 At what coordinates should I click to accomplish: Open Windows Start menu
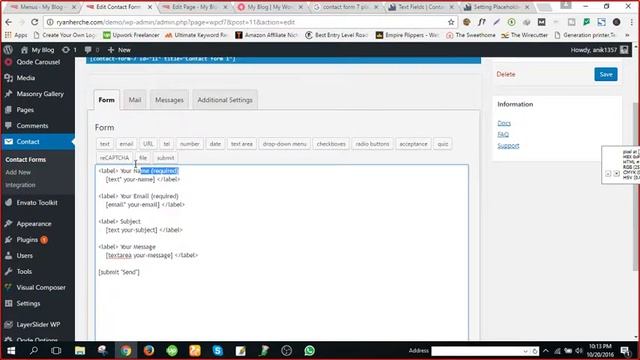pos(11,351)
